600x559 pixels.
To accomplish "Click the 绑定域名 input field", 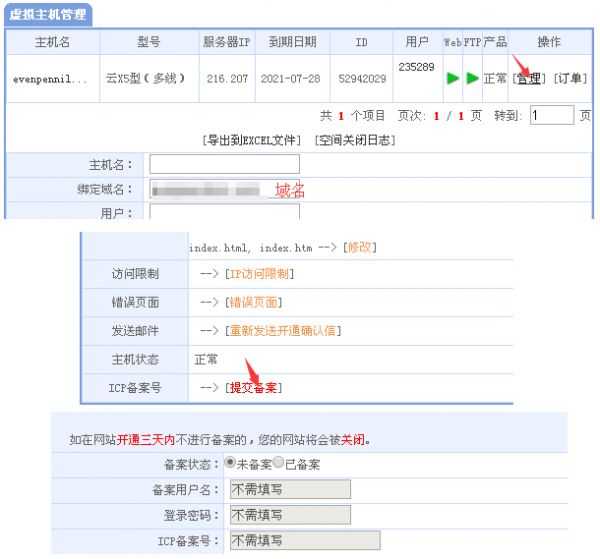I will pos(224,188).
